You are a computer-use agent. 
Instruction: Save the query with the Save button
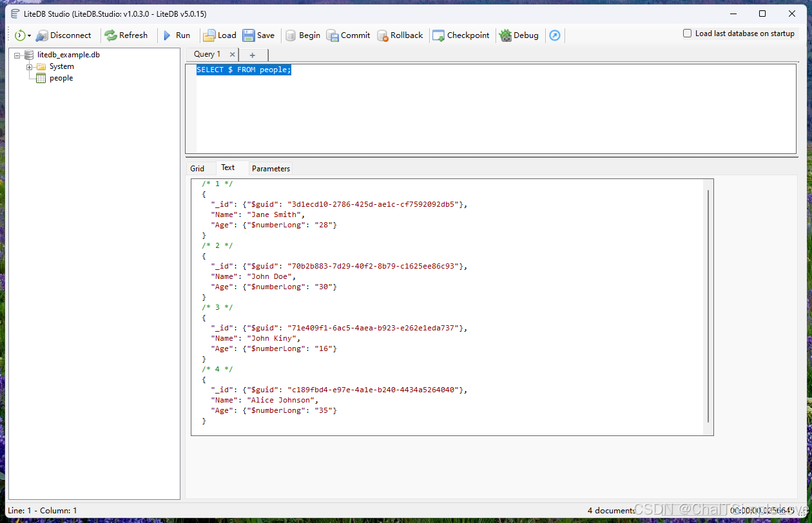258,35
